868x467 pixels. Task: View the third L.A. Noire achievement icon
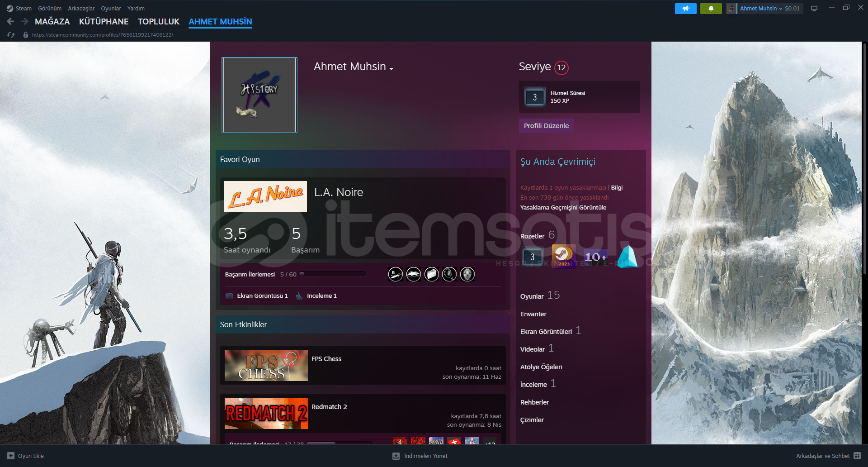point(432,274)
